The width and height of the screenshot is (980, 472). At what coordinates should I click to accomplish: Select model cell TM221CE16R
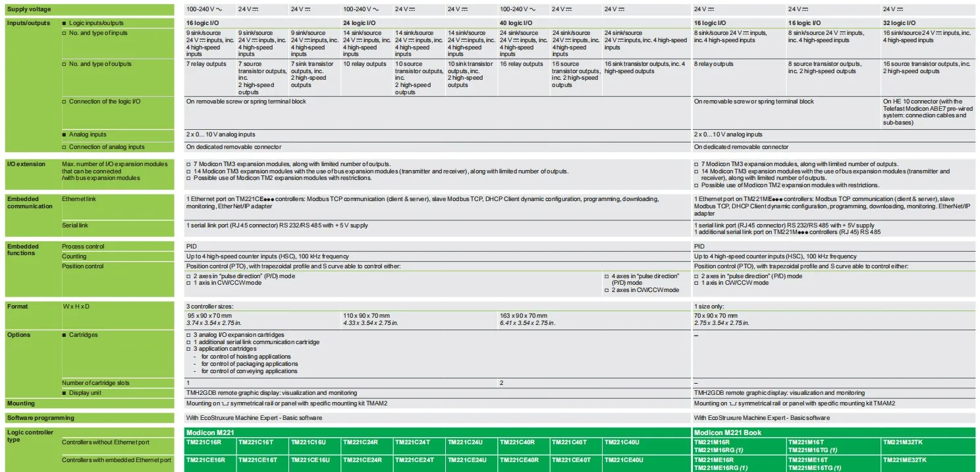pyautogui.click(x=205, y=460)
